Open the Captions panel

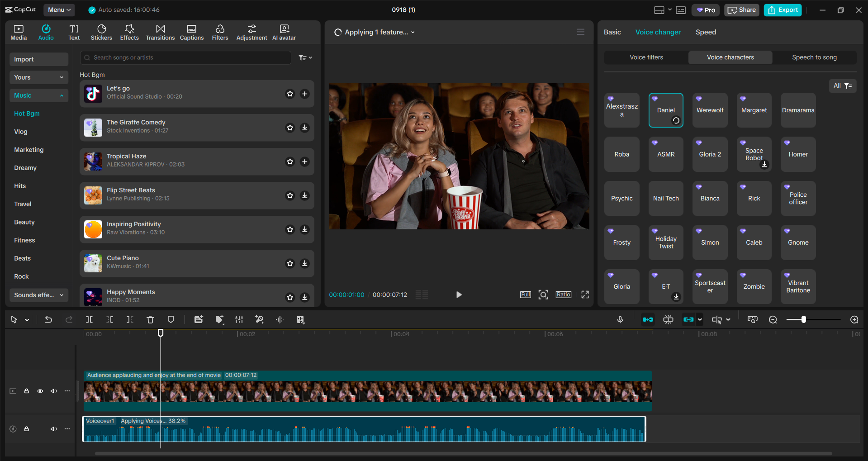tap(191, 32)
